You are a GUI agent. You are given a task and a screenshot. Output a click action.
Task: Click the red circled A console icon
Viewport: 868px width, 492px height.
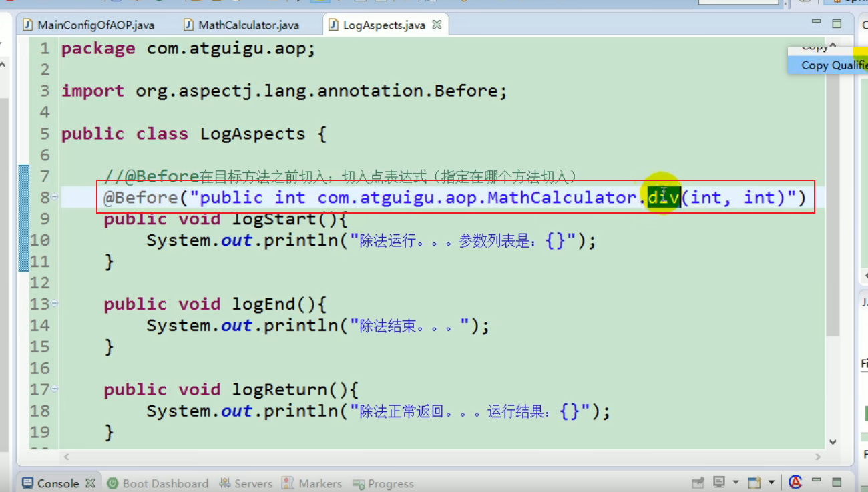click(795, 482)
